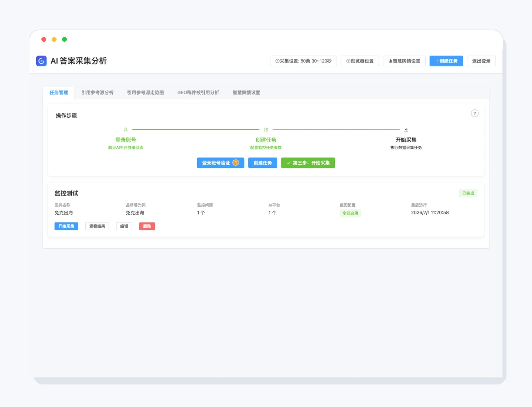The width and height of the screenshot is (532, 407).
Task: Click the 开始采集 download step icon
Action: click(406, 130)
